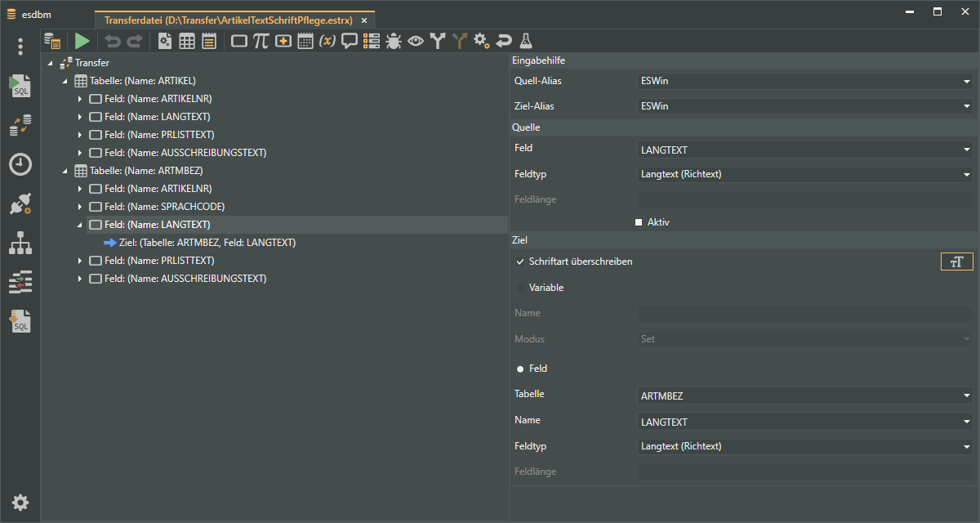Open the plug connections sidebar icon
The image size is (980, 523).
(20, 203)
